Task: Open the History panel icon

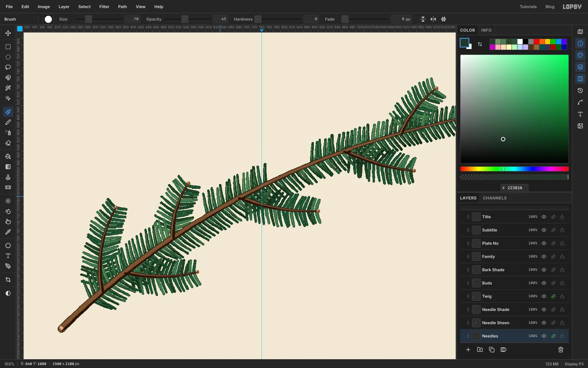Action: [580, 91]
